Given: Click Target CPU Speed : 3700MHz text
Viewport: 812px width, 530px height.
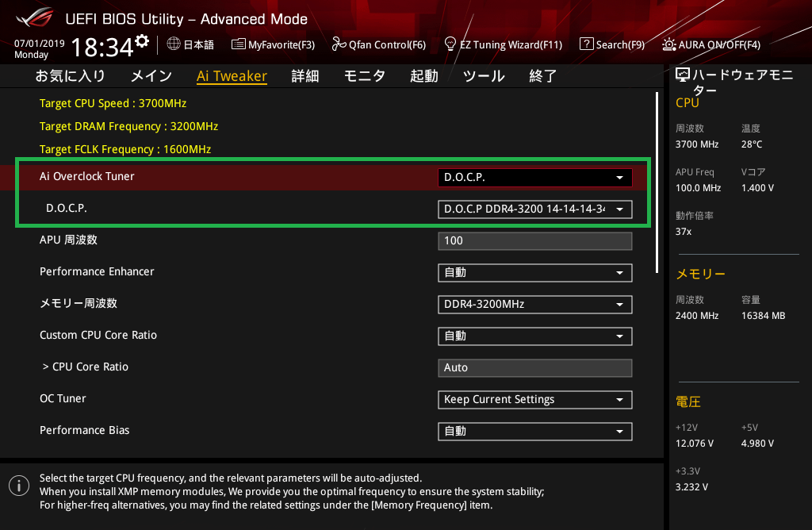Looking at the screenshot, I should [113, 103].
